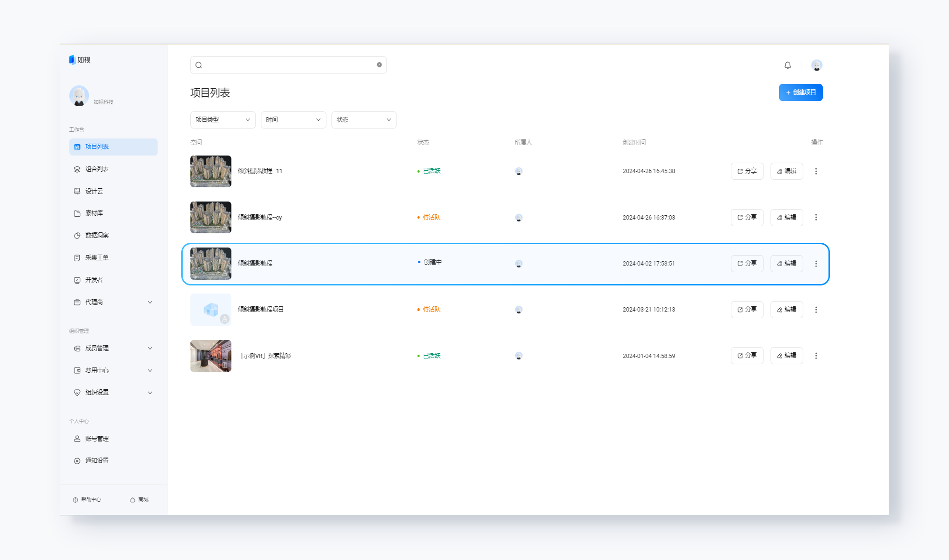Open thumbnail of 「示例VR」探索精彩 project

[211, 356]
